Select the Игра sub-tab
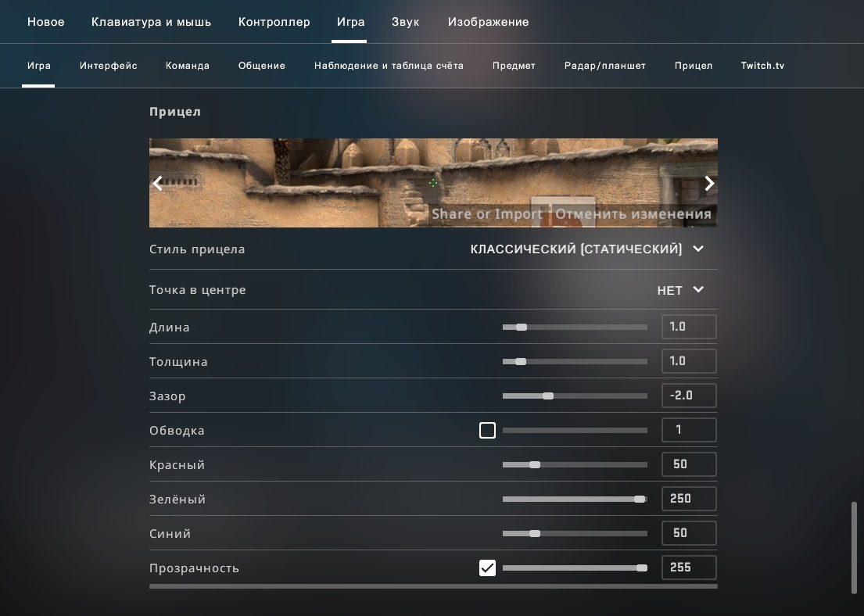 [38, 66]
